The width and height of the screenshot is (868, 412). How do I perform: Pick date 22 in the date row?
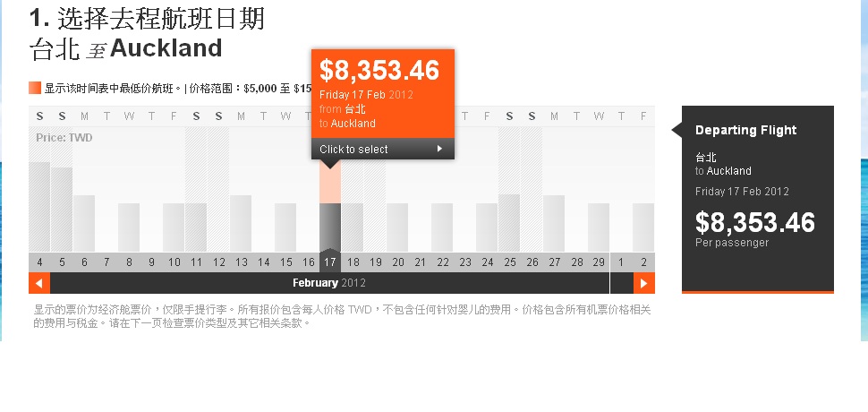click(x=442, y=262)
